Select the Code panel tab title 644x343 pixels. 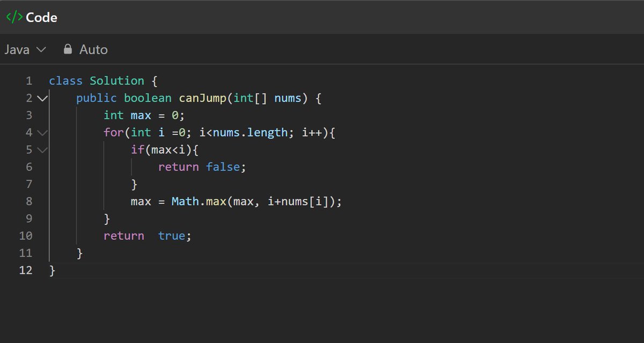[x=41, y=17]
